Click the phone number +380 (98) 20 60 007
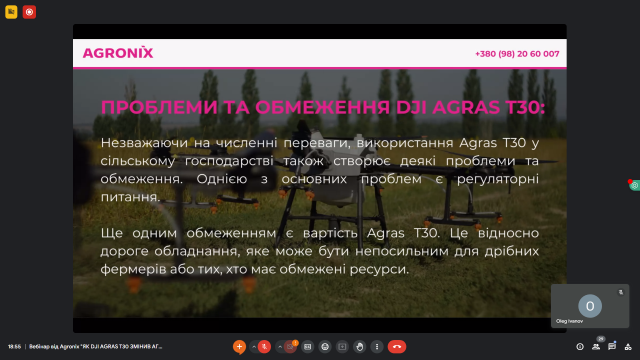Image resolution: width=640 pixels, height=360 pixels. 517,54
